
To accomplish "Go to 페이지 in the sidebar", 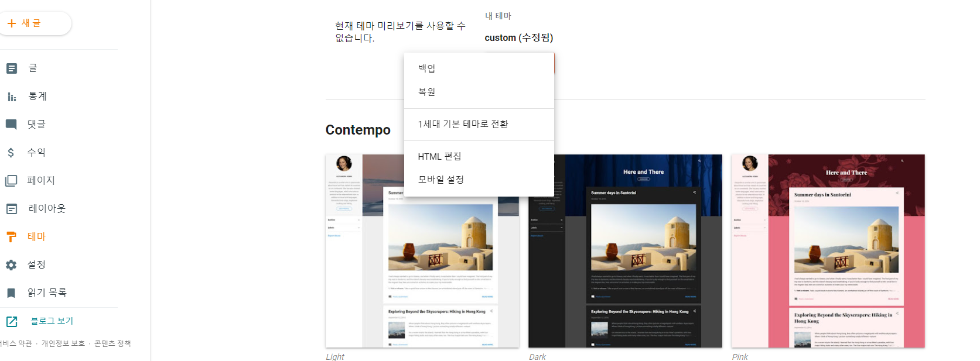I will (41, 180).
